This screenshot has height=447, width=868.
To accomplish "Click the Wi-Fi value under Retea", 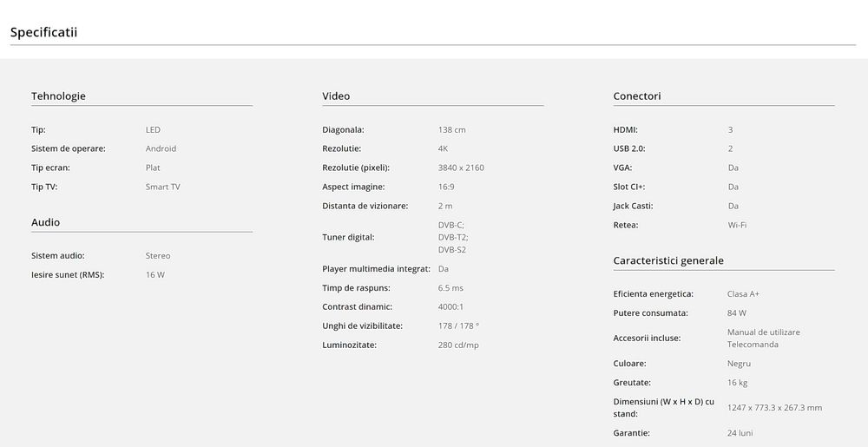I will (x=737, y=225).
